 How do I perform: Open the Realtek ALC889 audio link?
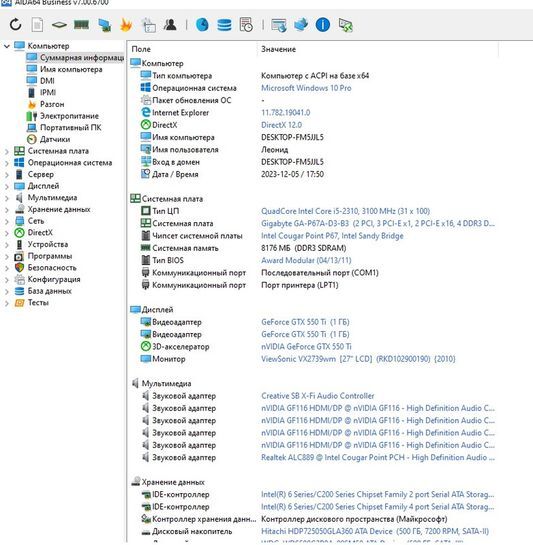pos(378,457)
